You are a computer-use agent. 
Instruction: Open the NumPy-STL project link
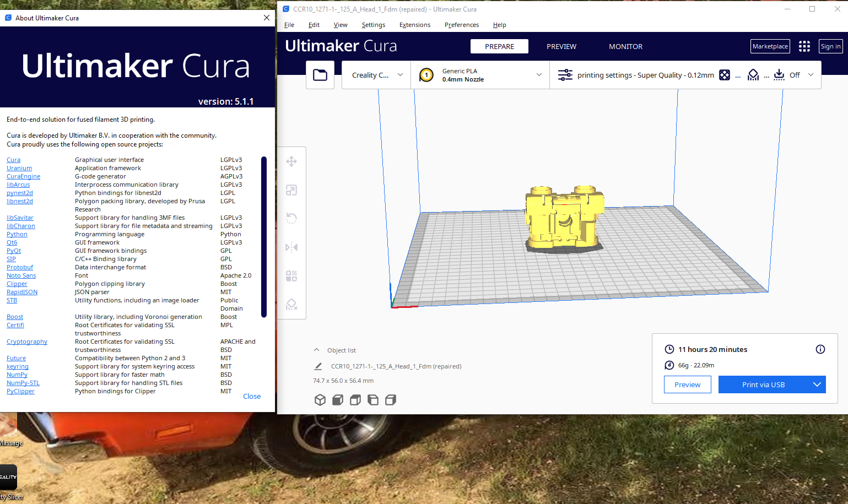pyautogui.click(x=23, y=383)
